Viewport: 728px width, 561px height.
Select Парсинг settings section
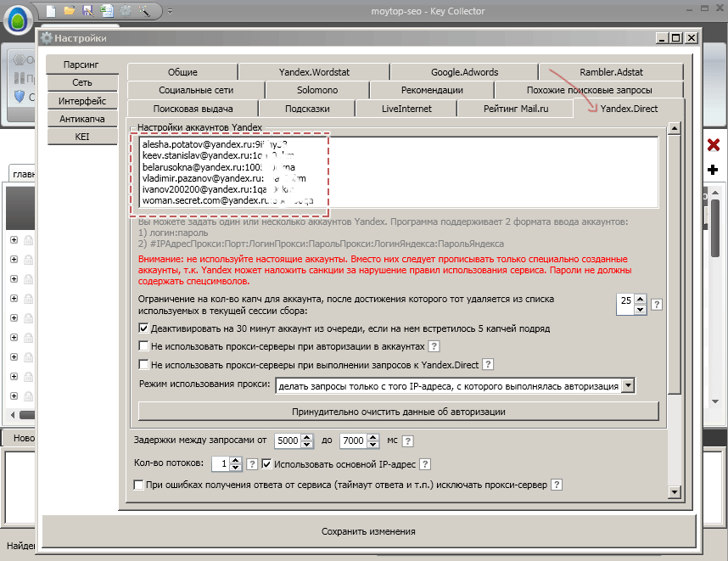coord(81,65)
